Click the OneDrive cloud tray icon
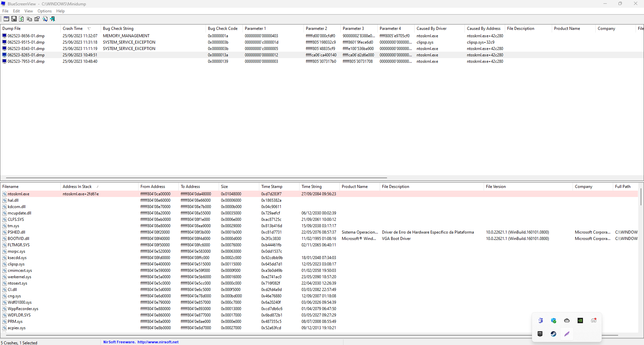The width and height of the screenshot is (644, 345). (x=567, y=321)
